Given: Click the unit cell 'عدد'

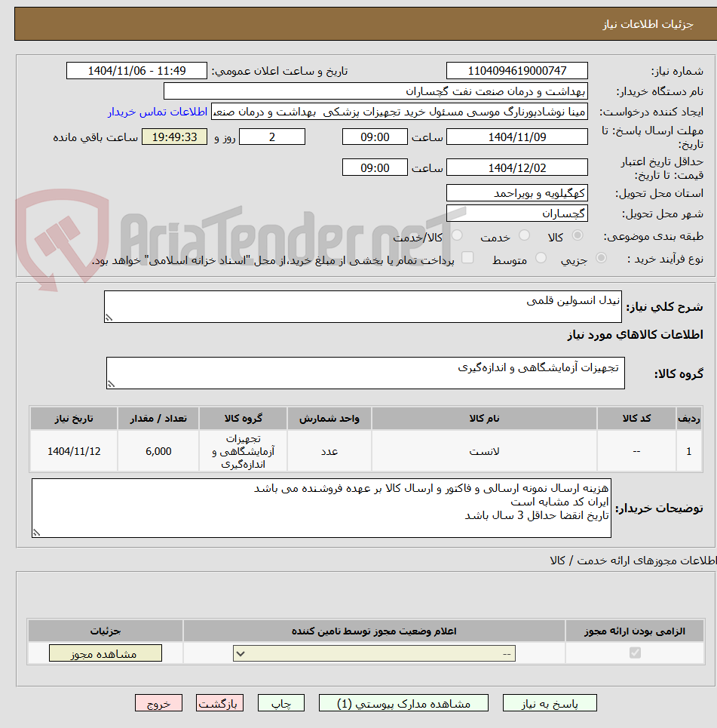Looking at the screenshot, I should coord(329,451).
